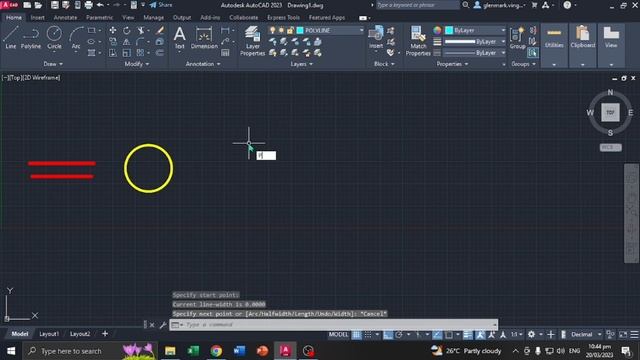Select the Stretch tool
The height and width of the screenshot is (360, 640).
pos(113,53)
